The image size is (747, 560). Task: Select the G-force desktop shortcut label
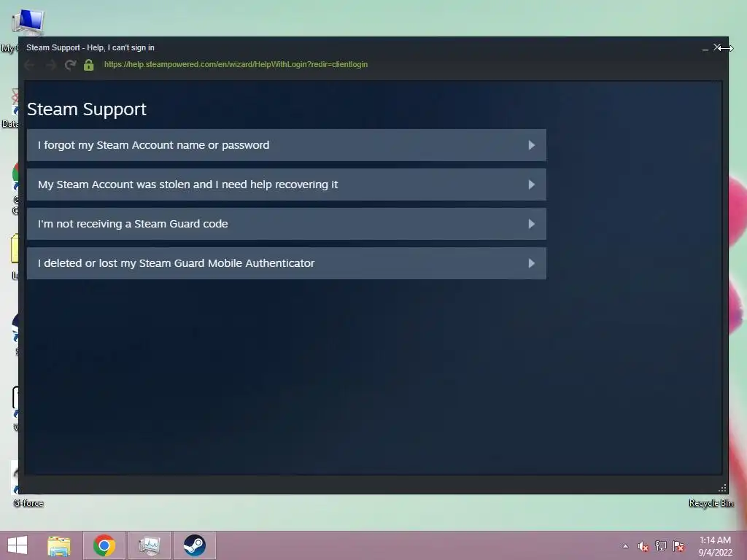pos(28,503)
